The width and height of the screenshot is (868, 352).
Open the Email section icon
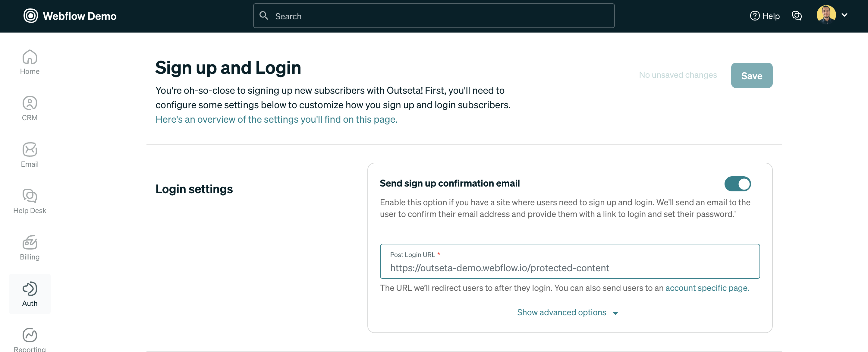click(30, 154)
